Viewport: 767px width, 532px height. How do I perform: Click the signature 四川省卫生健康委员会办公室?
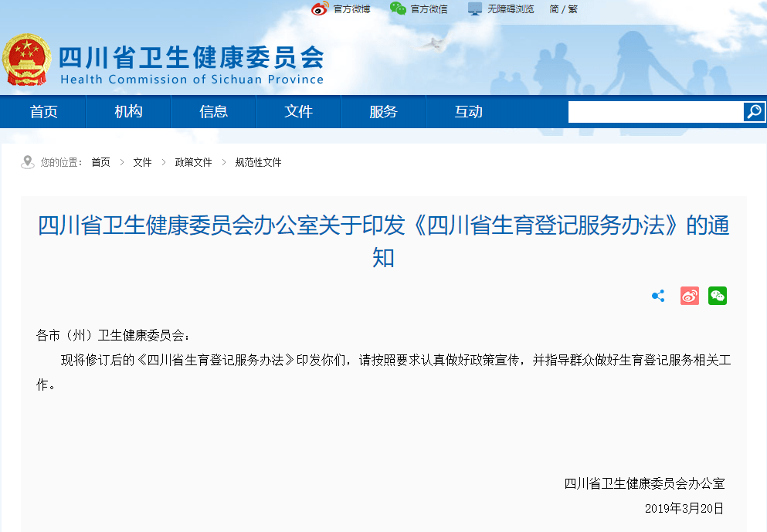tap(644, 483)
